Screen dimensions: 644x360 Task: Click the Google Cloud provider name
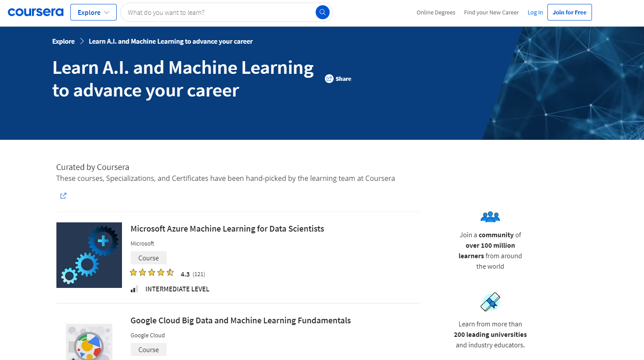[x=148, y=335]
